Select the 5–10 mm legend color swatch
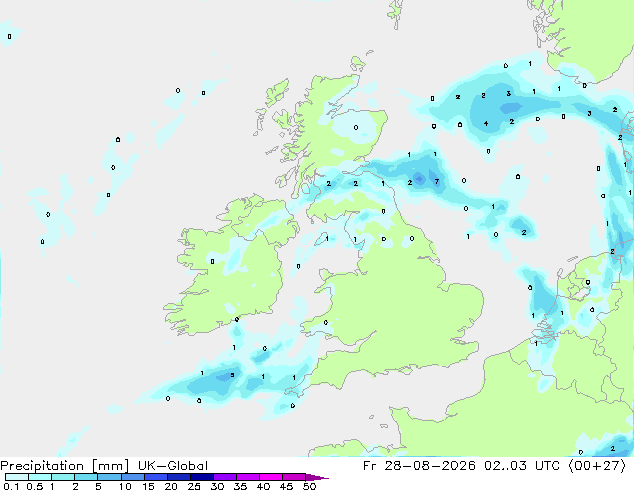The width and height of the screenshot is (634, 490). [109, 477]
